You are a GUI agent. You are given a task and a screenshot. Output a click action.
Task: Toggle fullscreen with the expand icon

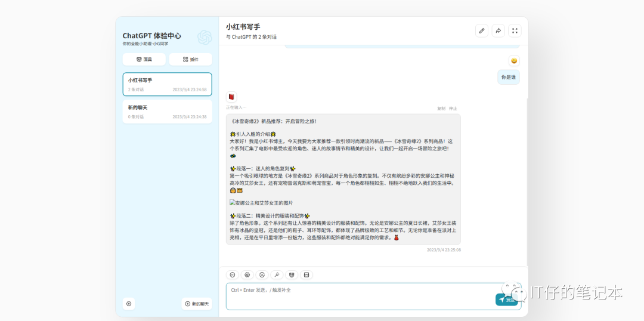coord(515,31)
